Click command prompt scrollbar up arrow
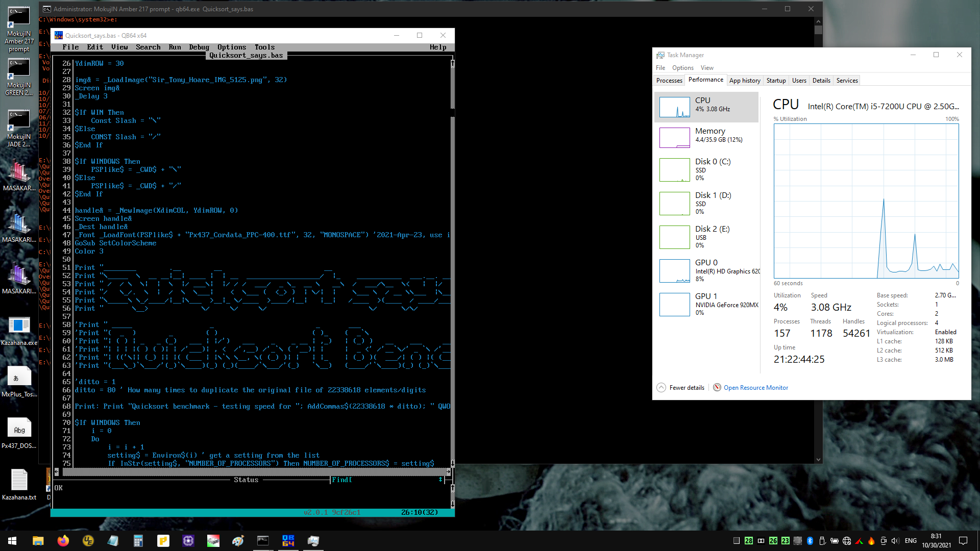 coord(818,21)
